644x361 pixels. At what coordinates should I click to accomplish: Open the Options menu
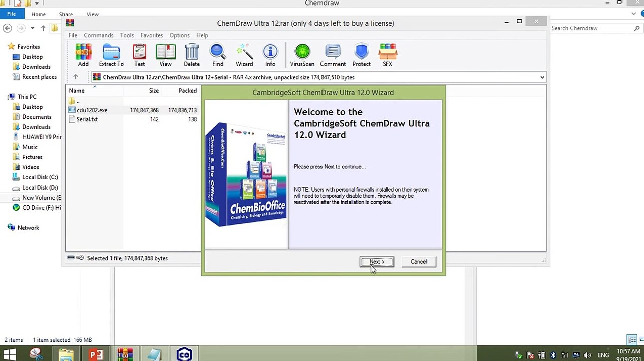[179, 35]
